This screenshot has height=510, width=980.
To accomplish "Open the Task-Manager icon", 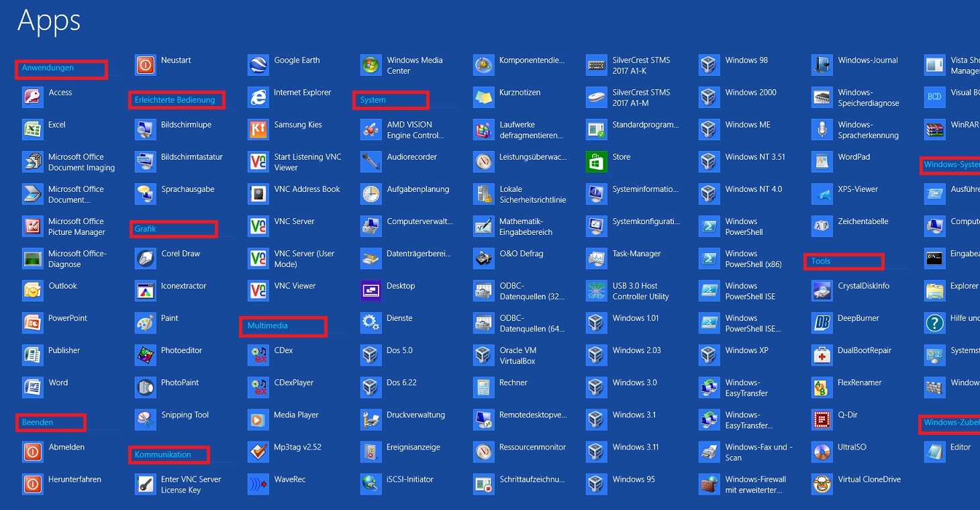I will pos(596,258).
